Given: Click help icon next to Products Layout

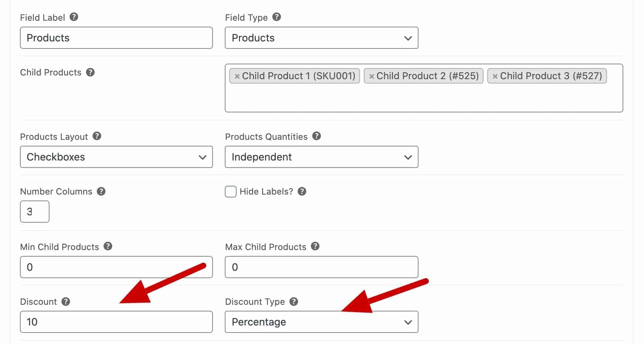Looking at the screenshot, I should (97, 136).
